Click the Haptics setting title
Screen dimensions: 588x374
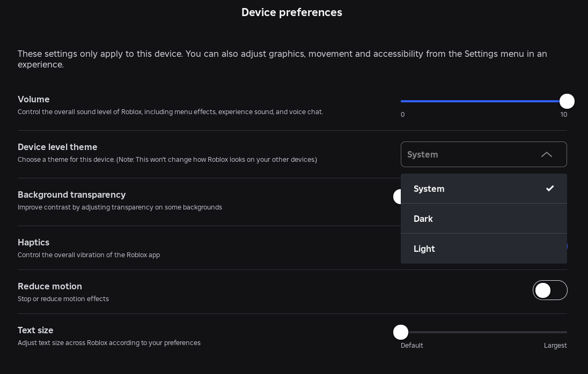33,242
